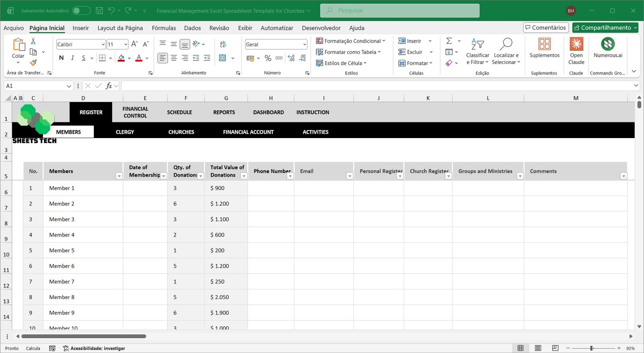This screenshot has width=644, height=353.
Task: Click the AutoSum sigma icon
Action: pyautogui.click(x=449, y=41)
